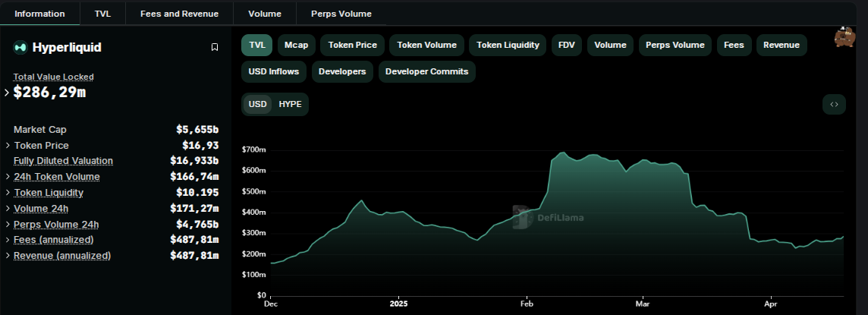Click the $286,29m TVL value
The image size is (868, 315).
tap(50, 93)
